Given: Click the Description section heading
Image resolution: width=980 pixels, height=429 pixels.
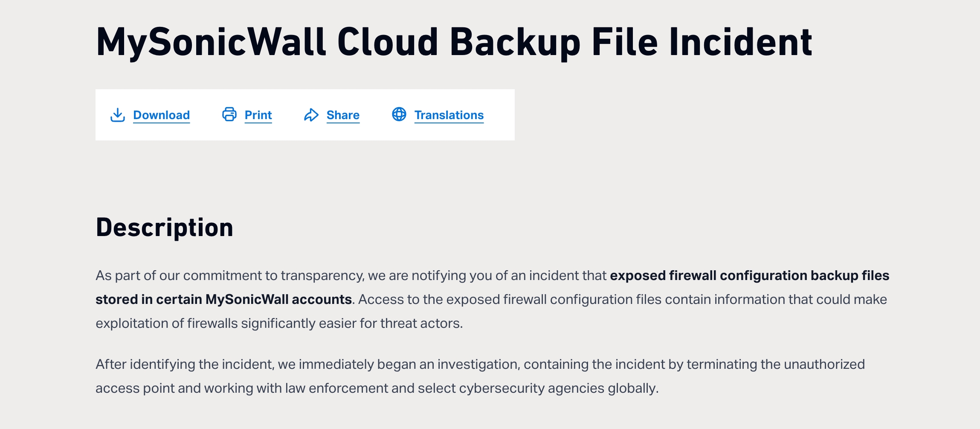Looking at the screenshot, I should 165,228.
